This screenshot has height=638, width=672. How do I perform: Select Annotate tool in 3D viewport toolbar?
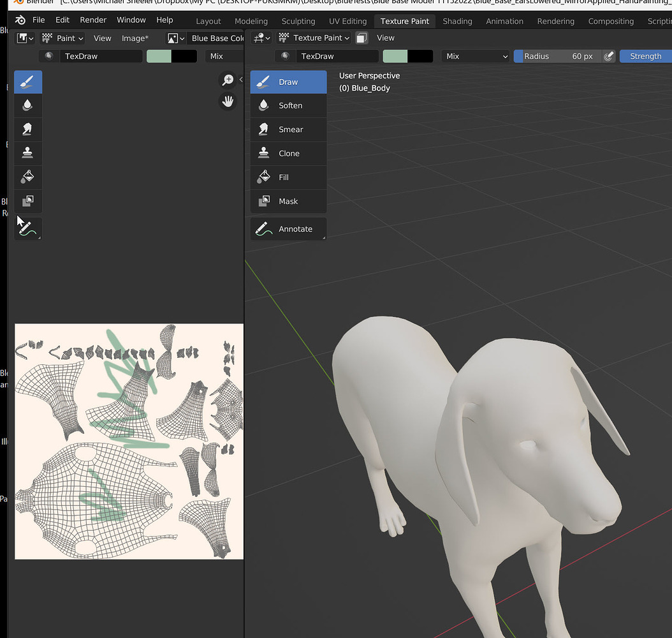[x=288, y=228]
